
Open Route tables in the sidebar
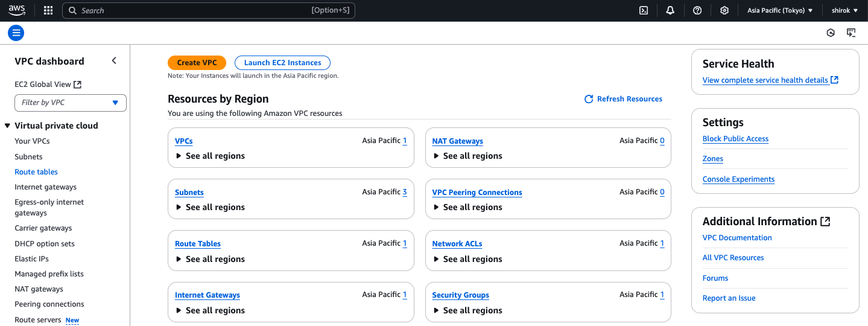coord(36,172)
